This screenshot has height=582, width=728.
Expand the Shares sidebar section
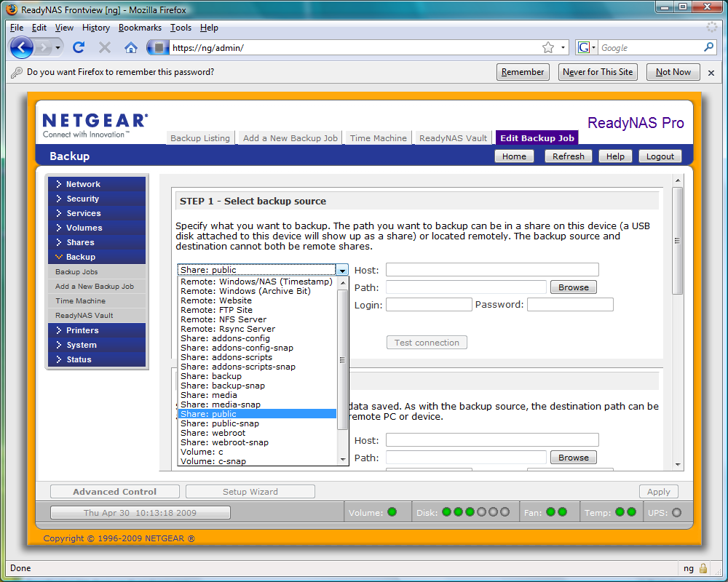pyautogui.click(x=97, y=242)
